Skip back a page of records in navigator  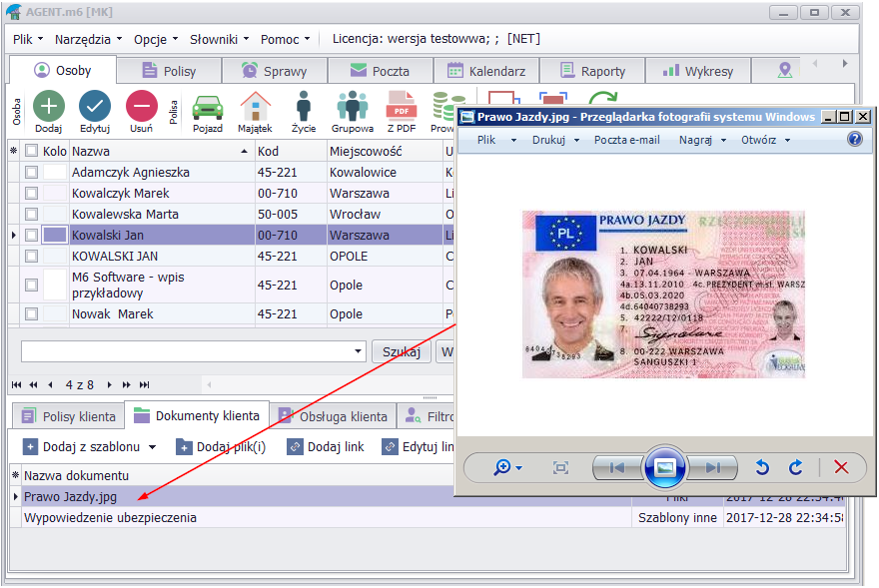(34, 385)
